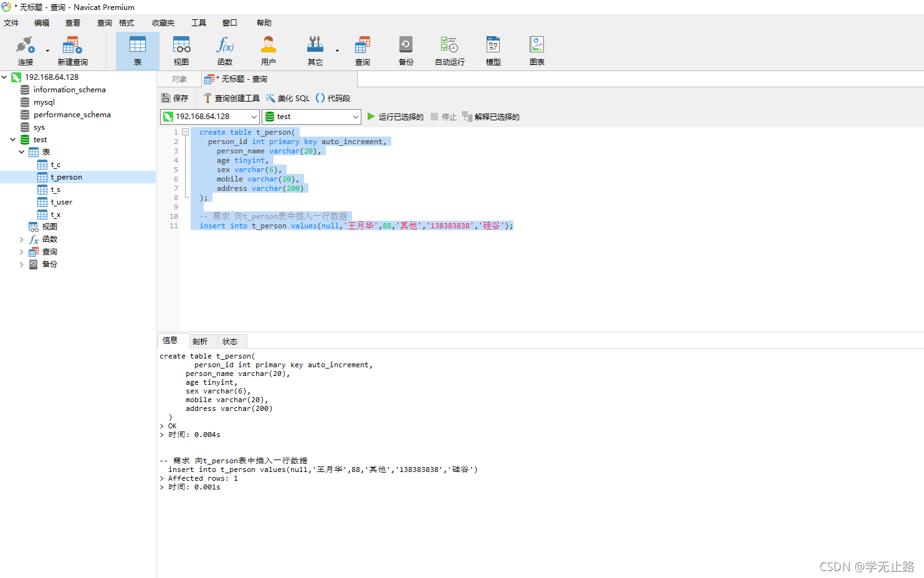The image size is (924, 578).
Task: Select table t_user in tree
Action: click(x=61, y=202)
